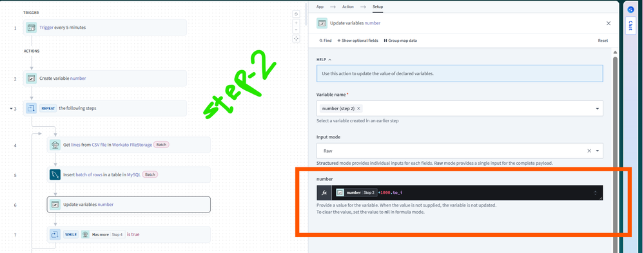Click the number field expand stepper arrows
The image size is (644, 253).
pos(595,192)
